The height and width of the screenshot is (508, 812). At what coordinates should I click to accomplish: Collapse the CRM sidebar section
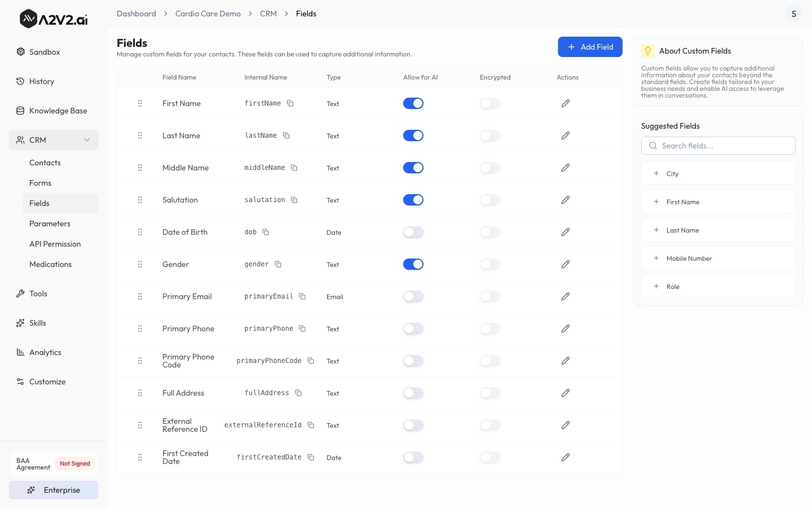pos(87,140)
